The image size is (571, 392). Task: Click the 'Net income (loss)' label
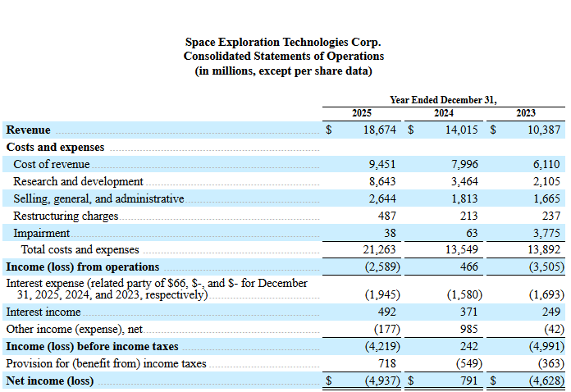click(50, 381)
